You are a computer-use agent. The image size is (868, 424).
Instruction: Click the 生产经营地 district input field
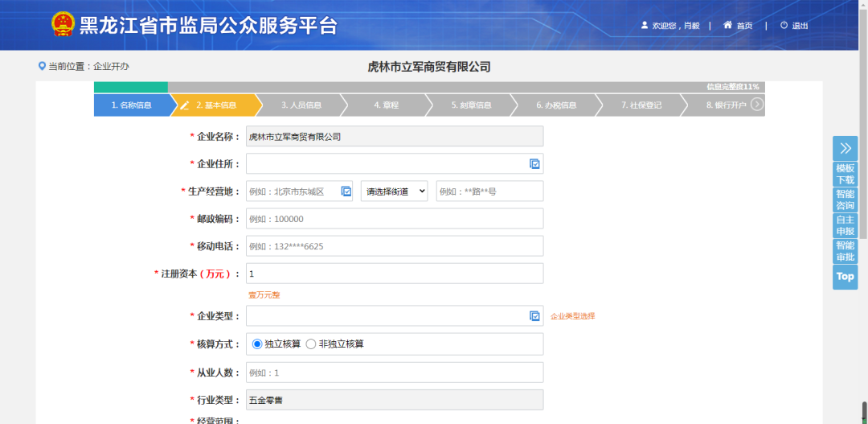pyautogui.click(x=300, y=191)
